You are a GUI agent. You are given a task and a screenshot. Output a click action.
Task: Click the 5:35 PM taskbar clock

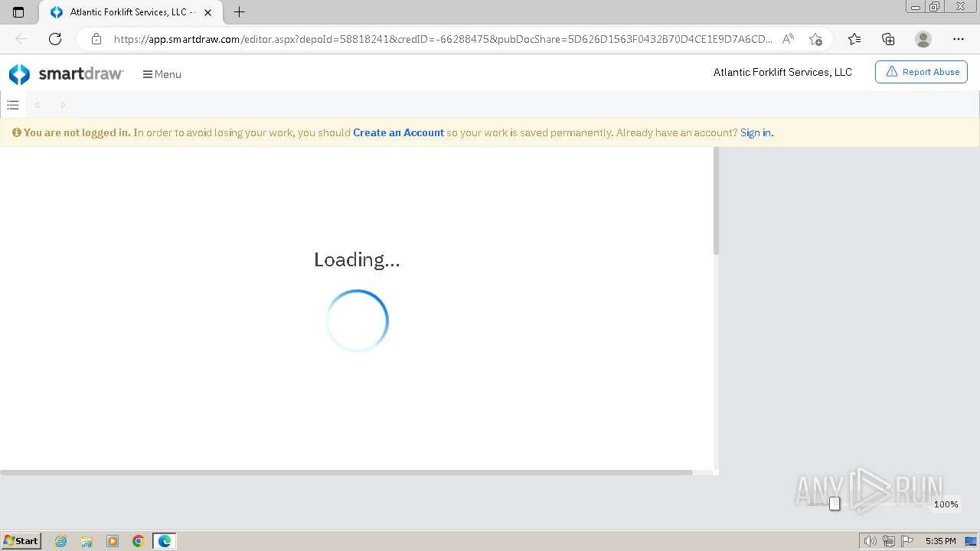940,541
